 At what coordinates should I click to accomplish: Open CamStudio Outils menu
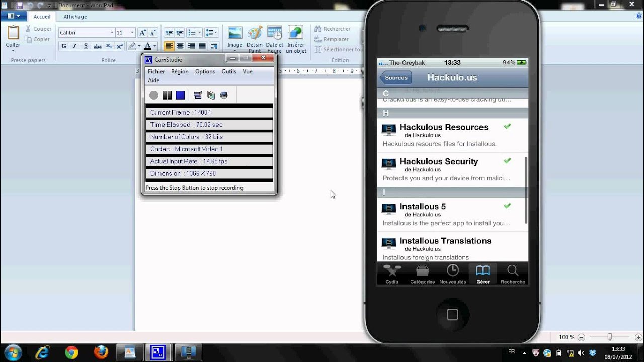(x=229, y=71)
